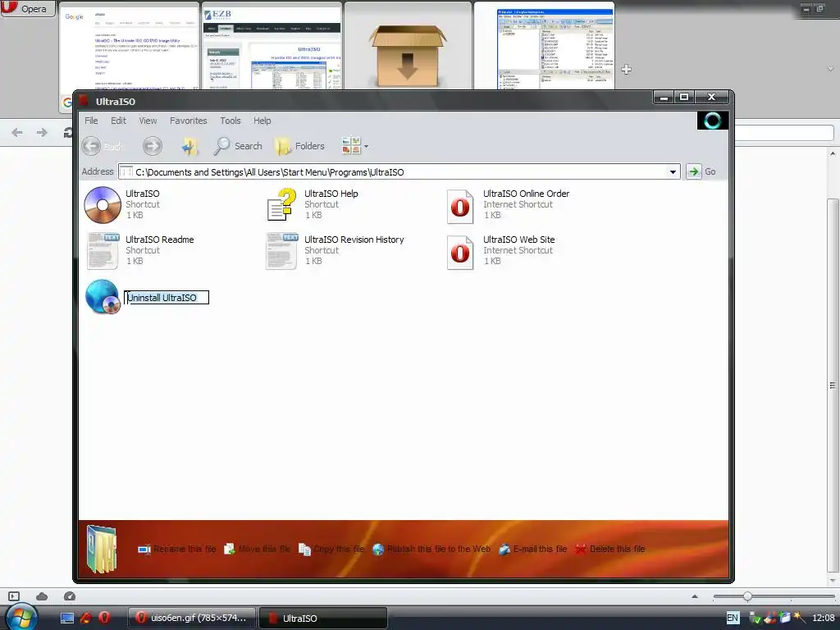Add a new Opera tab

(x=626, y=69)
